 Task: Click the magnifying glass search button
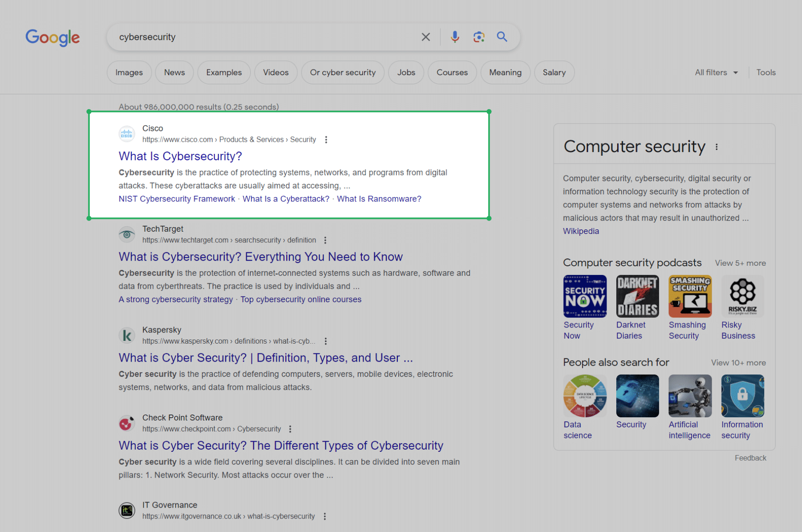[x=502, y=37]
